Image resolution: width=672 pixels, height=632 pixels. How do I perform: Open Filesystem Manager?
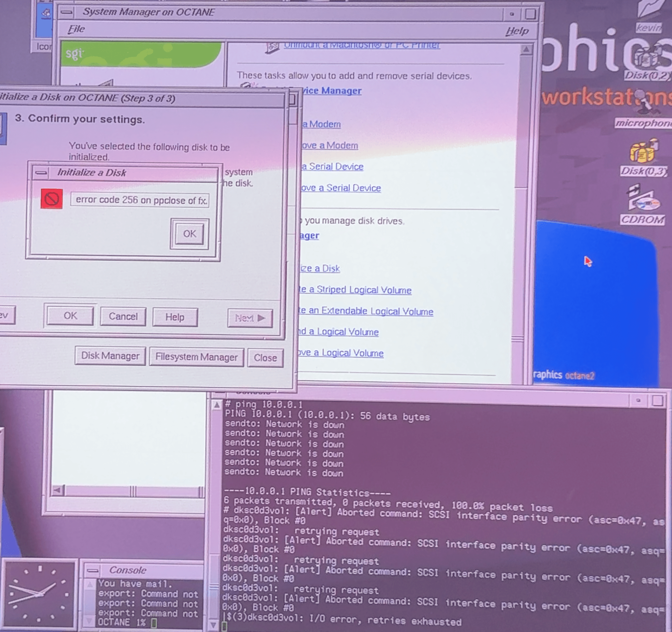196,357
